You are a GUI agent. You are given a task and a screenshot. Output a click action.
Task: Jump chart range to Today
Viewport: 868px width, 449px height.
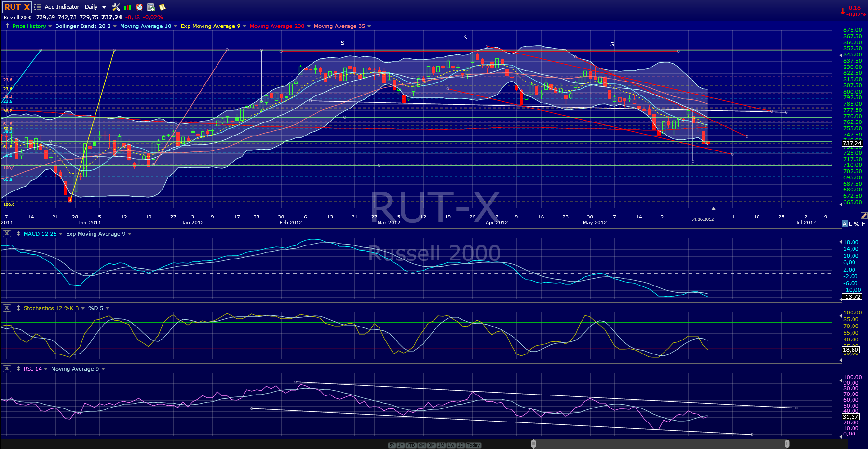[474, 445]
